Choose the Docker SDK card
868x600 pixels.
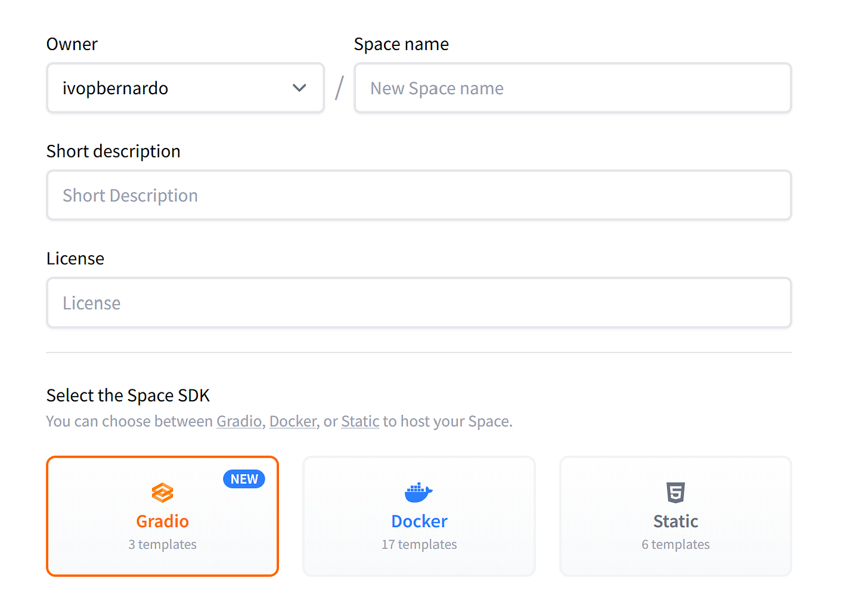(419, 517)
